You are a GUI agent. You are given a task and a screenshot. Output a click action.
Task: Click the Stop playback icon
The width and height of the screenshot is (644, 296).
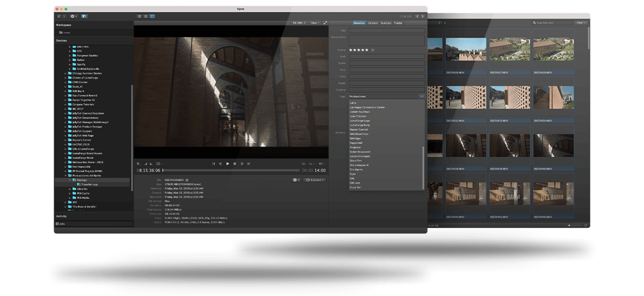(235, 163)
